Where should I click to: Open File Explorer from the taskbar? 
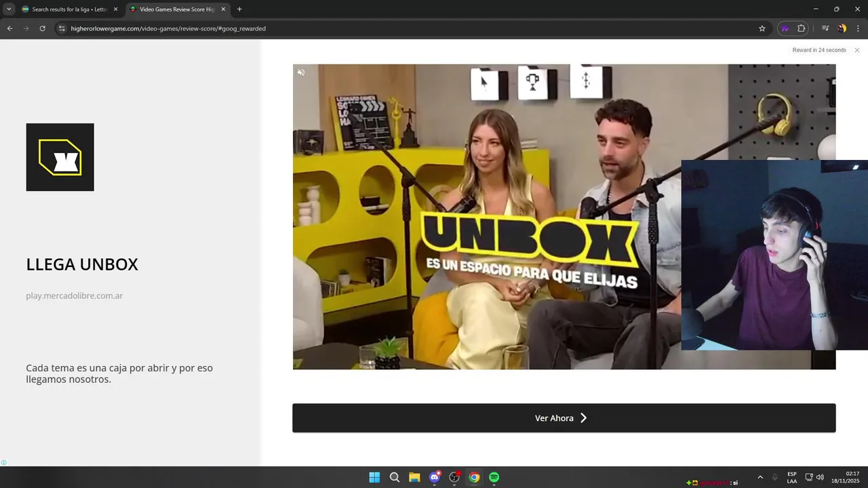click(414, 477)
